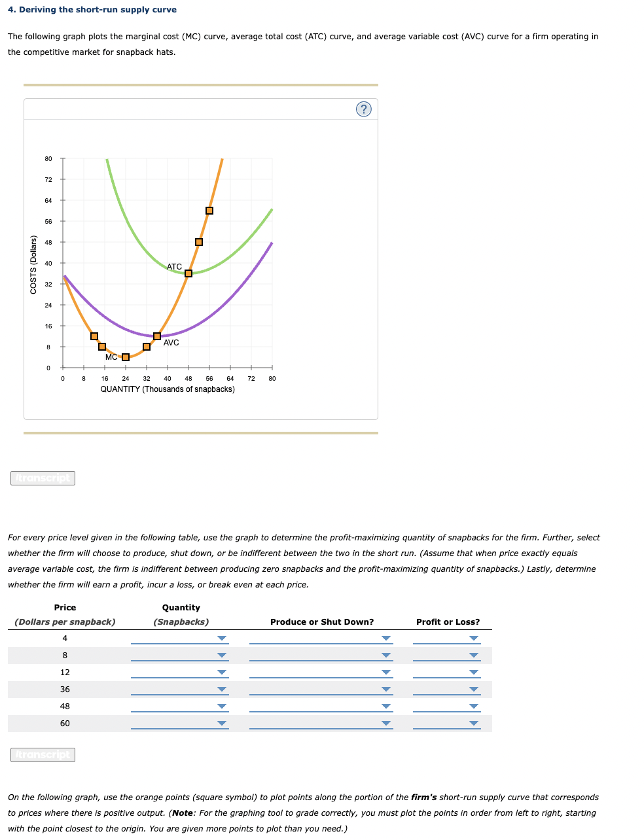
Task: Click the orange square point beside the AVC label
Action: point(156,336)
